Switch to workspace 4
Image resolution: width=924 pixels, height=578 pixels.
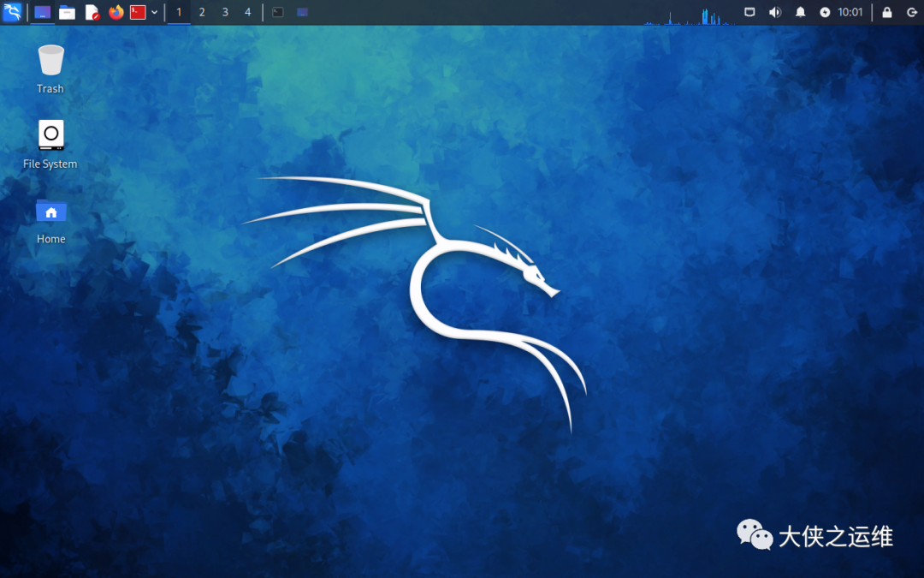248,12
